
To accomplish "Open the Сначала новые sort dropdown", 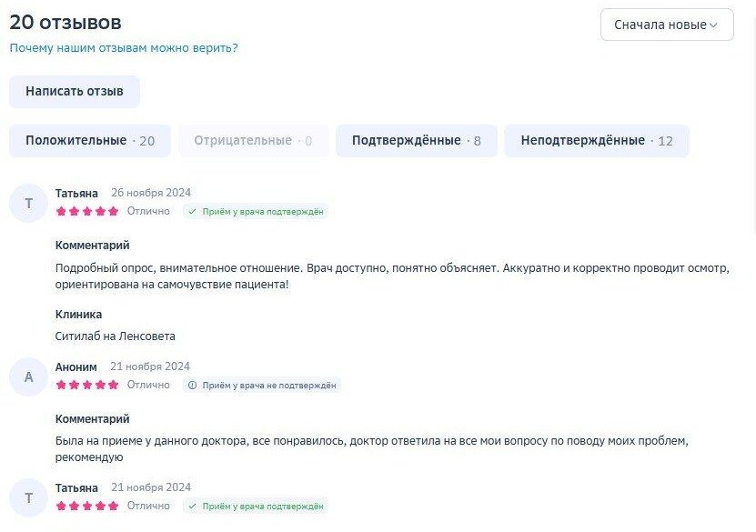I will [x=667, y=25].
